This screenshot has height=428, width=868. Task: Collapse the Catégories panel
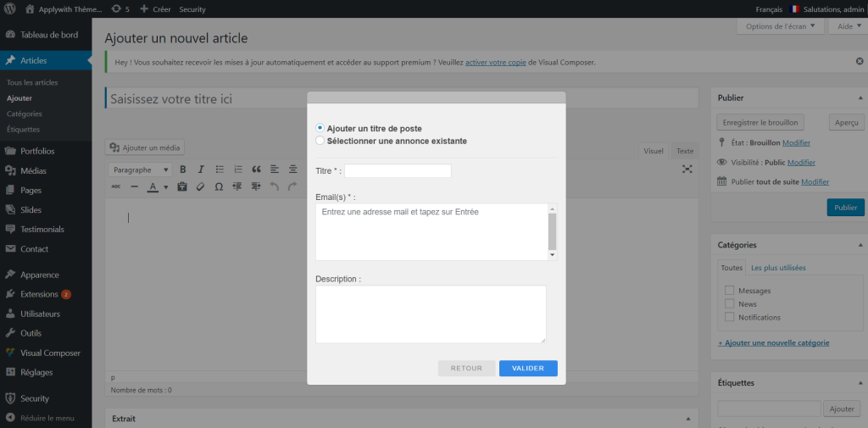coord(860,245)
